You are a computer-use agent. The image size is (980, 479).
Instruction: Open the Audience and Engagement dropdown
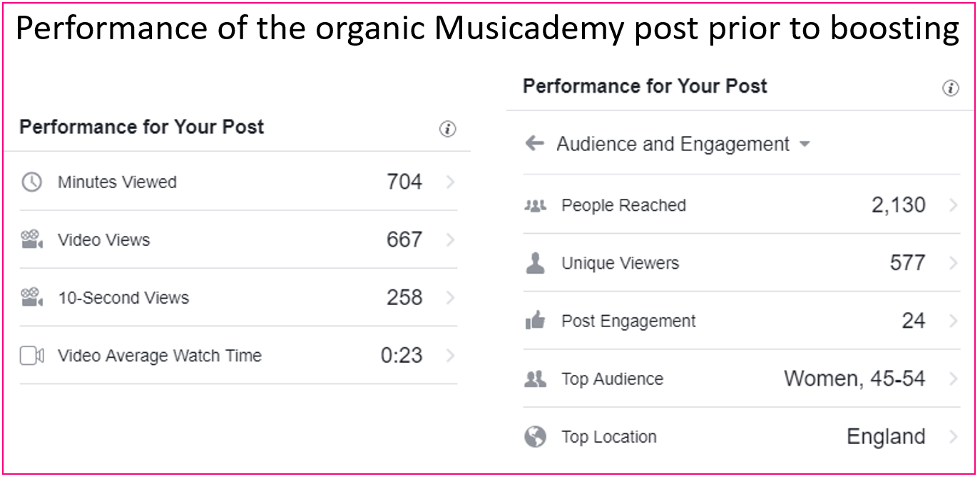[x=683, y=144]
